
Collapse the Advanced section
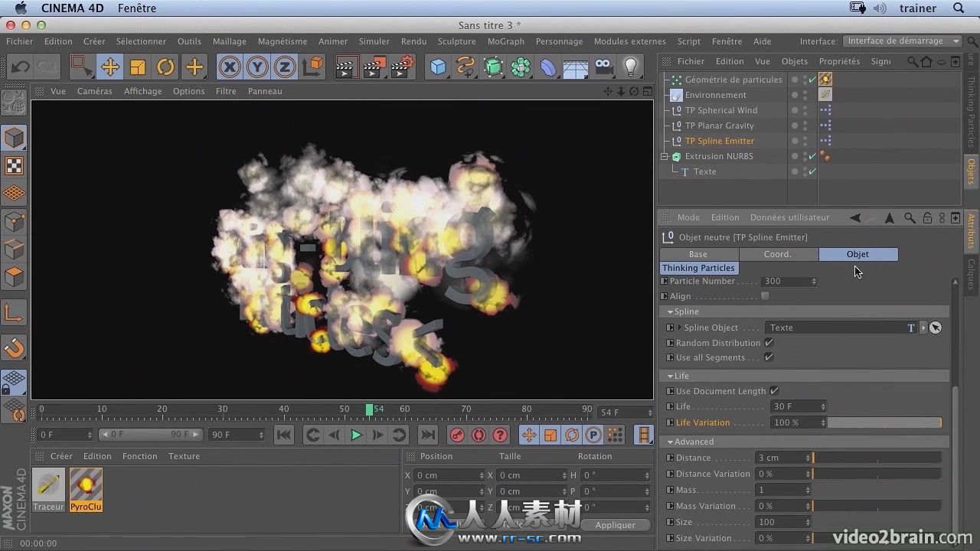tap(670, 442)
